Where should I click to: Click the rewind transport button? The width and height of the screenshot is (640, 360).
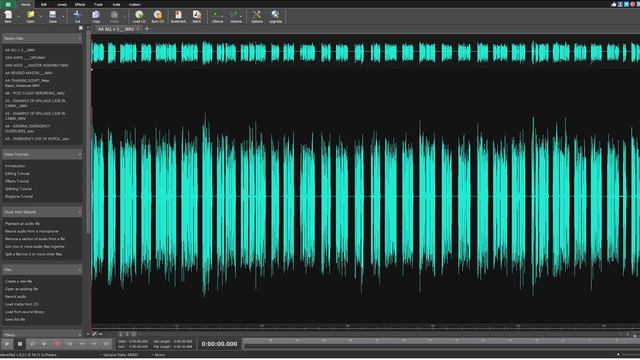pos(82,344)
